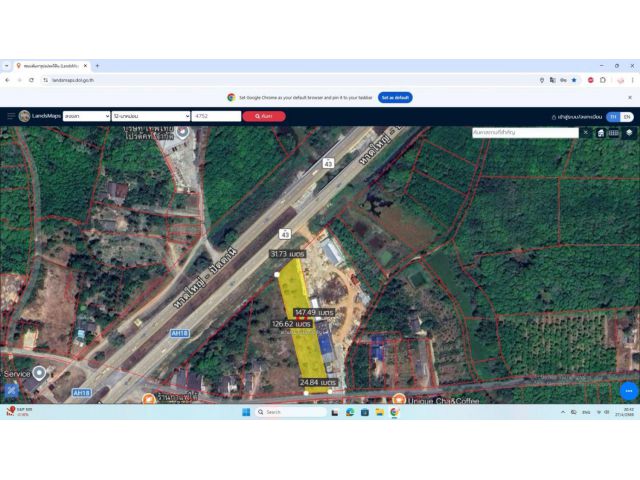Click the yellow highlighted land parcel
The width and height of the screenshot is (640, 480).
(x=303, y=327)
